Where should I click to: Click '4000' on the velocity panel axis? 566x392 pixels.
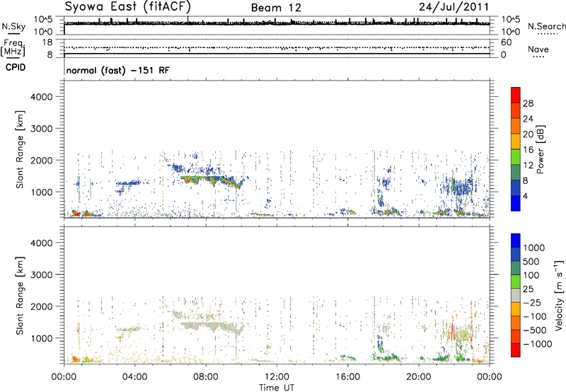point(42,243)
